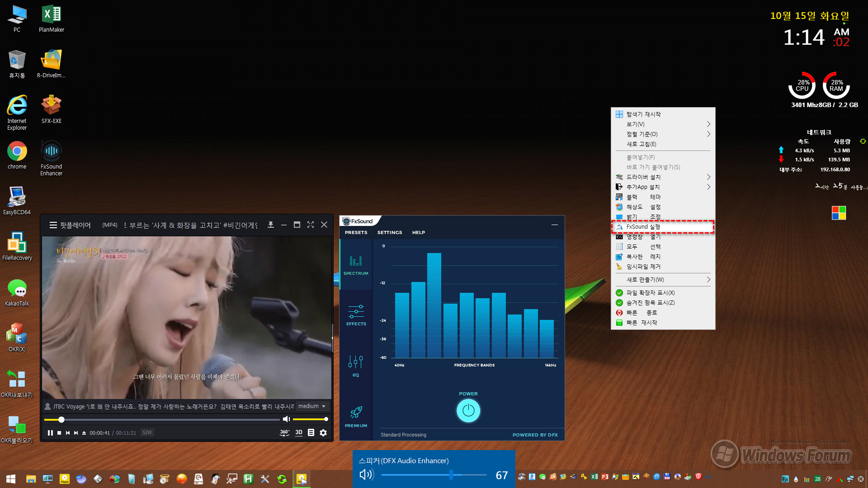Open the PRESETS menu in FxSound
Screen dimensions: 868x488
point(356,232)
